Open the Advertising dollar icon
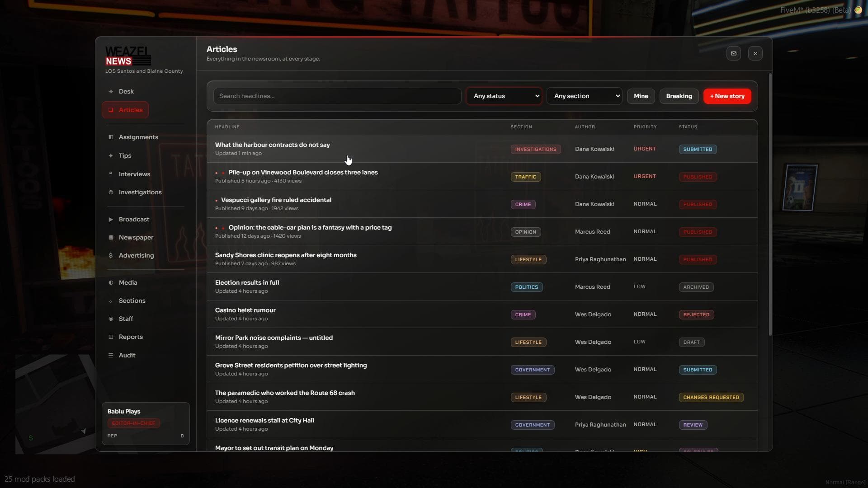The height and width of the screenshot is (488, 868). pyautogui.click(x=111, y=255)
